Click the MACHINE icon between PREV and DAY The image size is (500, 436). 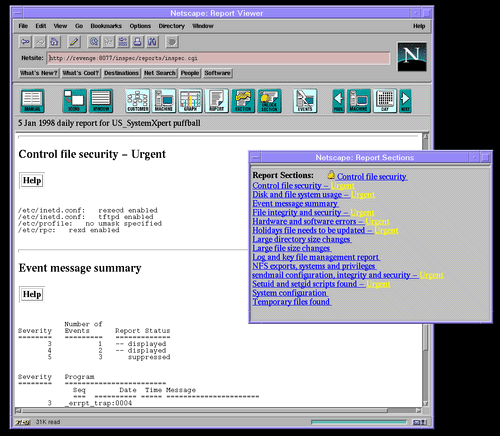[359, 101]
